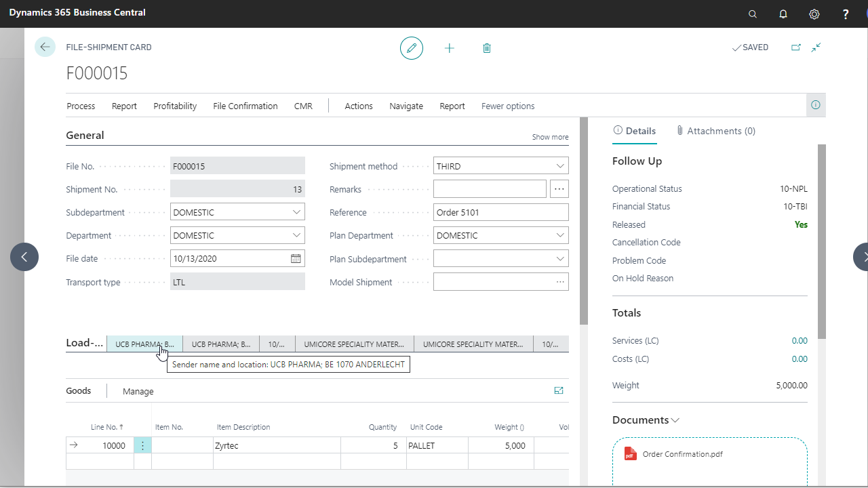Expand Department dropdown
The height and width of the screenshot is (488, 868).
[296, 235]
